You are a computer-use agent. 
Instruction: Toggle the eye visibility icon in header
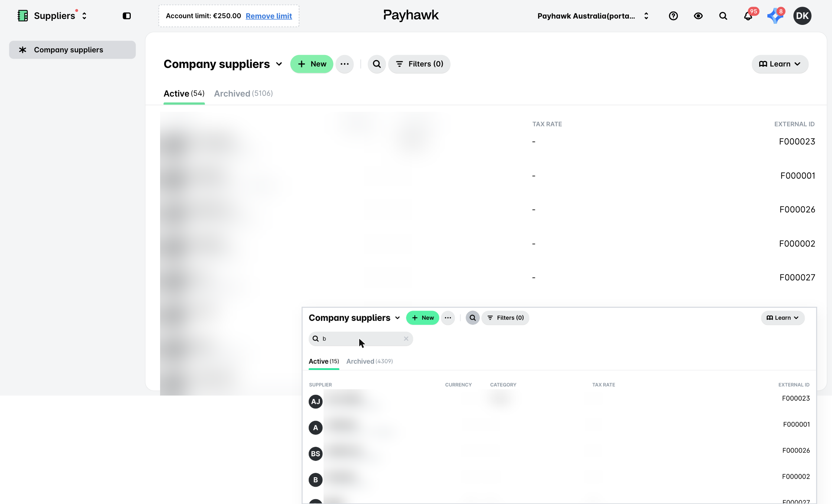698,16
